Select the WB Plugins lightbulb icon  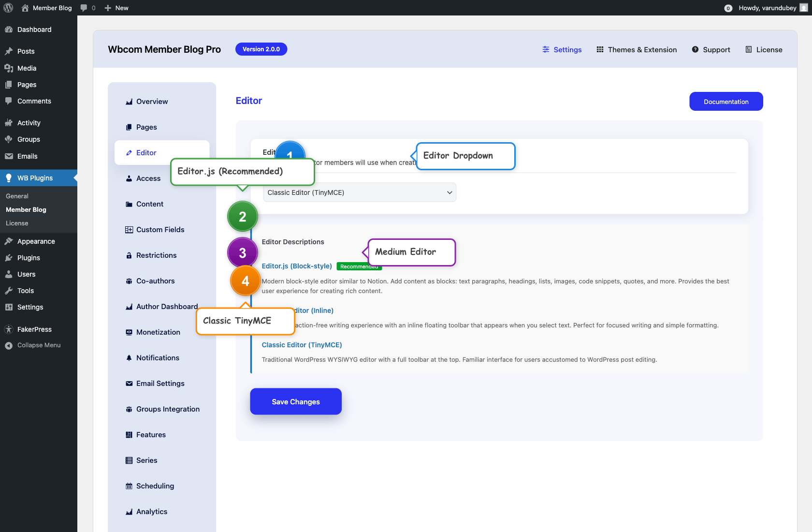9,177
